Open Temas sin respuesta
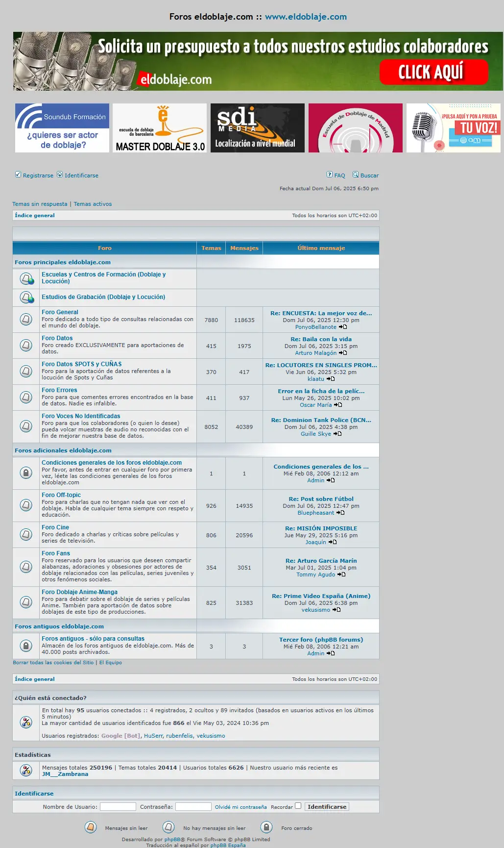504x848 pixels. point(40,204)
